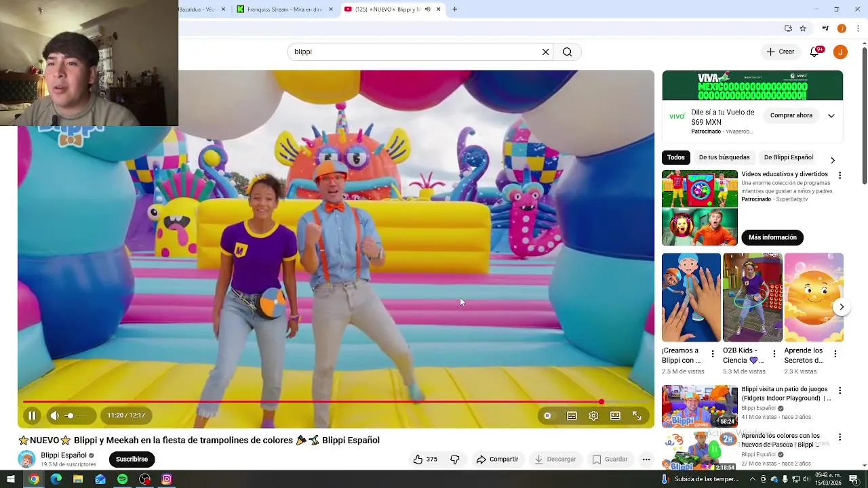Screen dimensions: 868x488
Task: Click the install app icon in address bar
Action: [x=788, y=28]
